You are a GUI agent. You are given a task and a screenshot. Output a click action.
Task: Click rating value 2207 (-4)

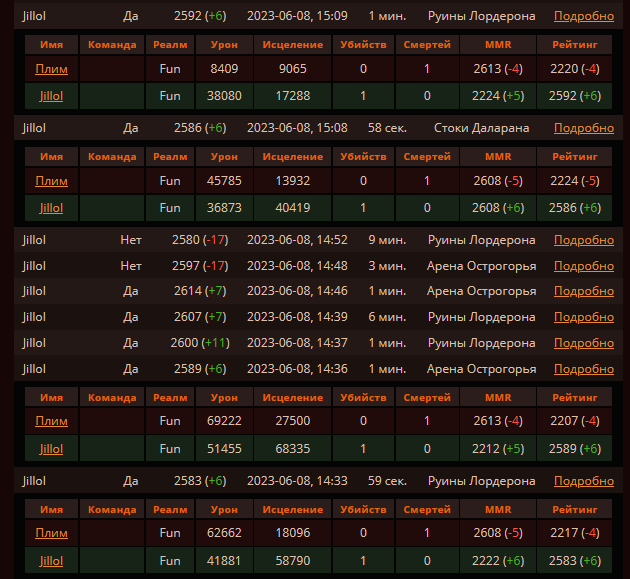tap(575, 421)
